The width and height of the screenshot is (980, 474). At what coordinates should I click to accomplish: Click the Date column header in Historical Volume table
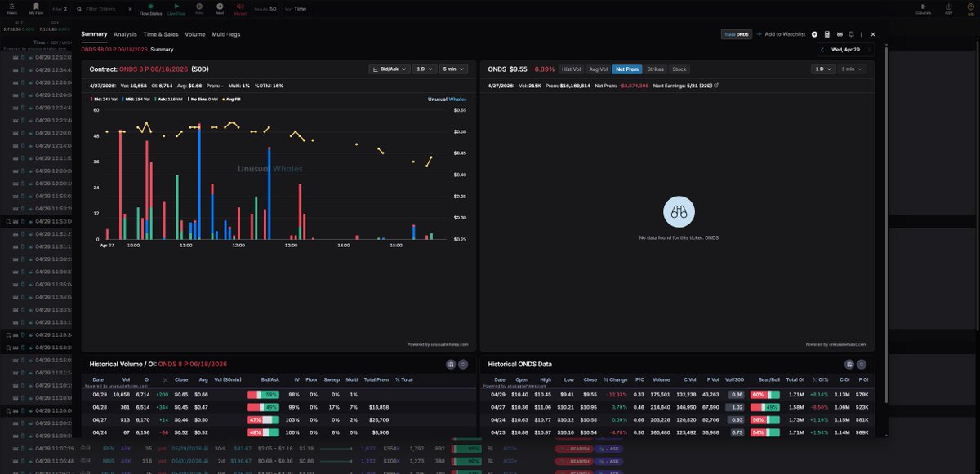pyautogui.click(x=98, y=379)
